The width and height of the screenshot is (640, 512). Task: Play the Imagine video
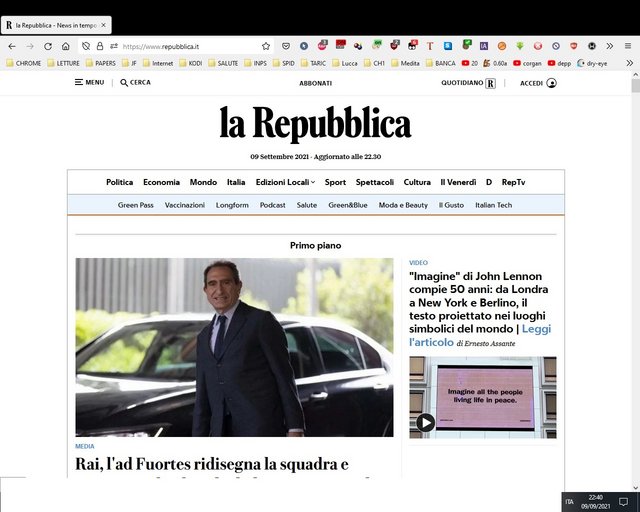[425, 422]
